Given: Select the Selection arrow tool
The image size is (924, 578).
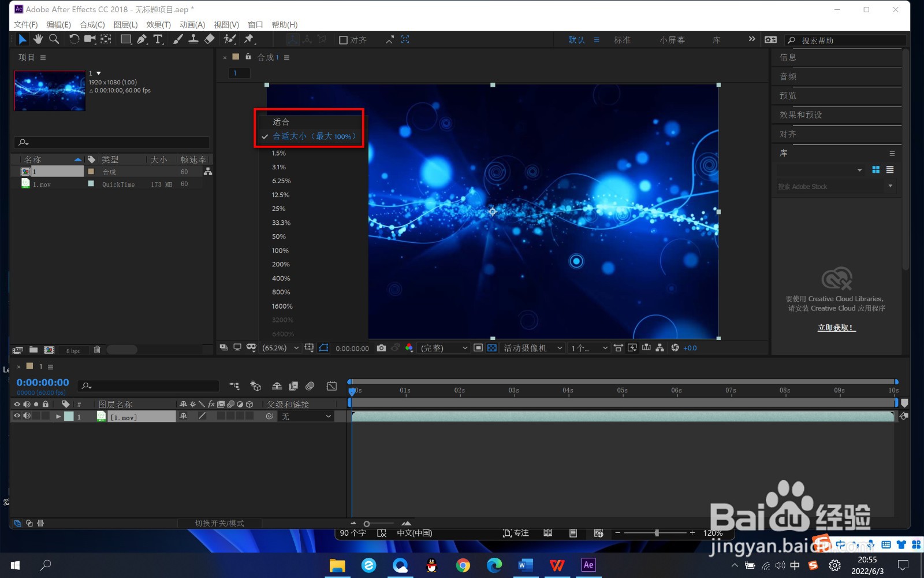Looking at the screenshot, I should (x=22, y=39).
